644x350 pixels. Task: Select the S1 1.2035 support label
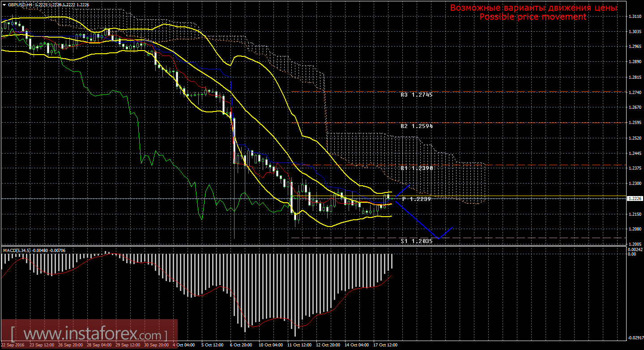[416, 241]
